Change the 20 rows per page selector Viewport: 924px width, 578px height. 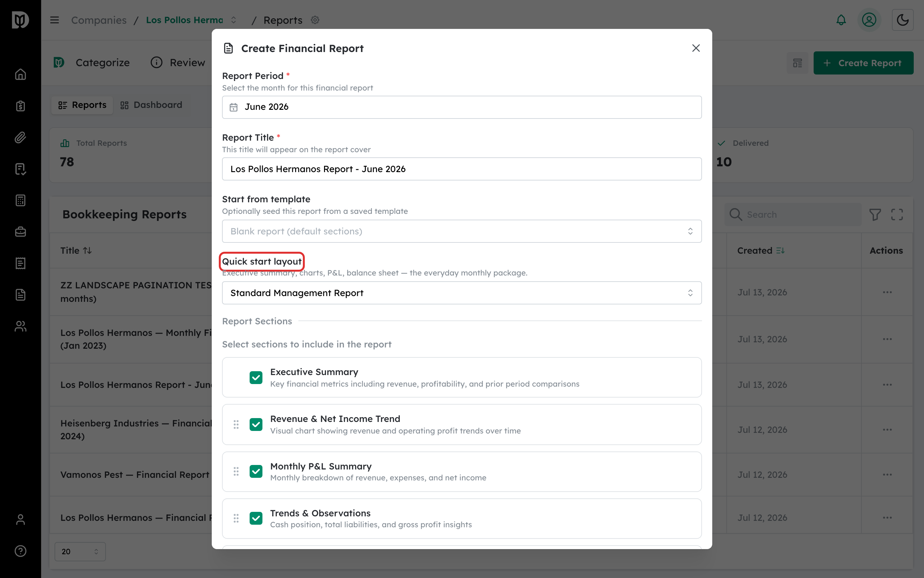80,552
